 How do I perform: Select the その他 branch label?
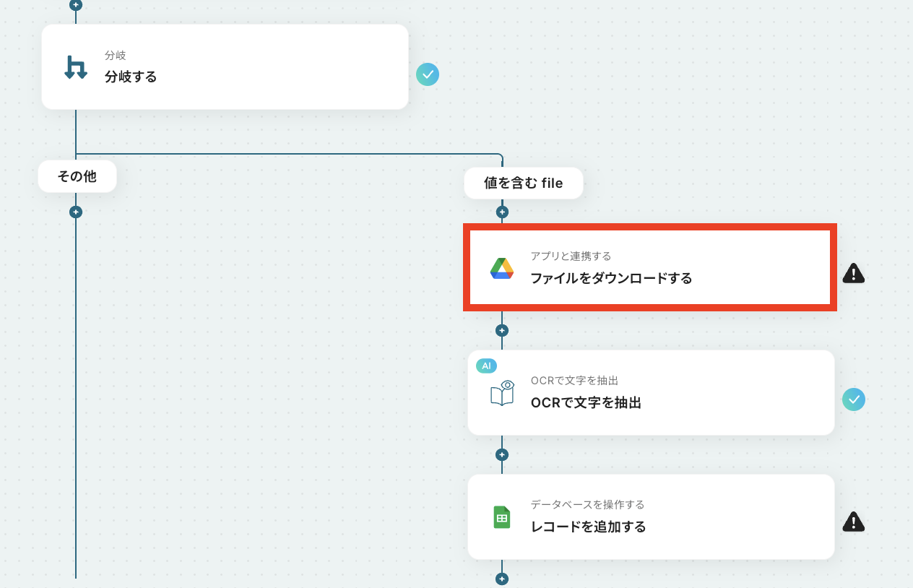tap(77, 176)
